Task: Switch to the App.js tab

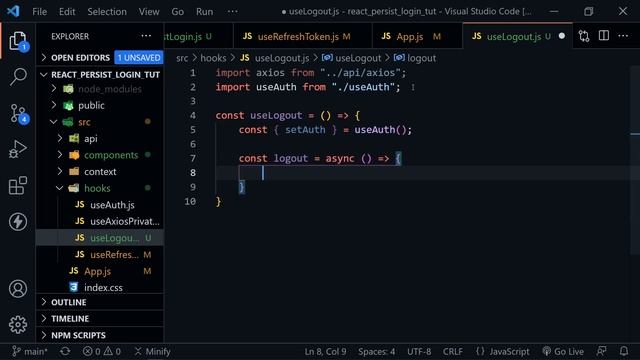Action: pyautogui.click(x=417, y=36)
